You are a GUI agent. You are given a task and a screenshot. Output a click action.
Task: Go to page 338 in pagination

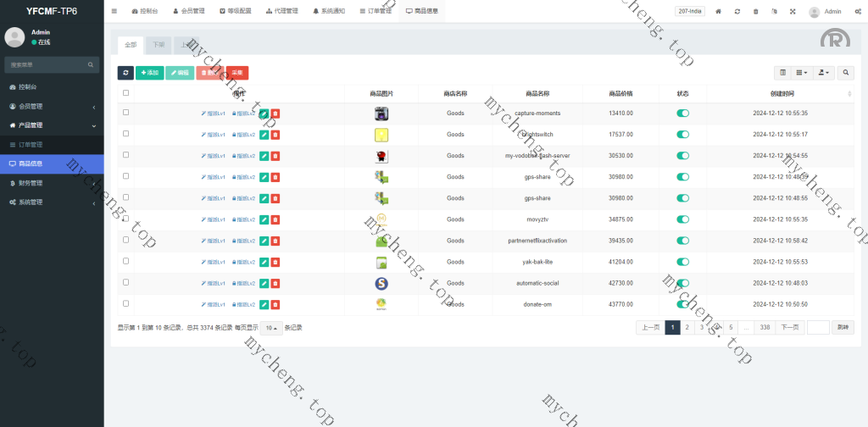(765, 328)
